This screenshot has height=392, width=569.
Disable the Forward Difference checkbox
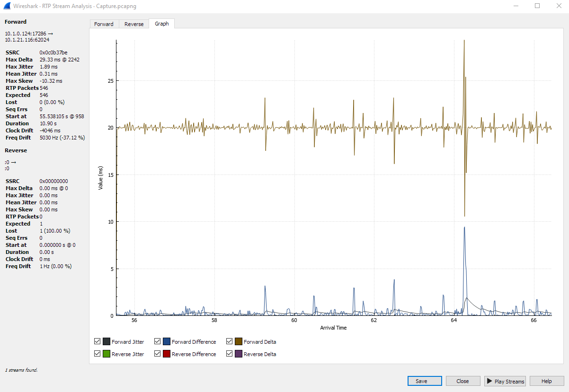pos(157,341)
